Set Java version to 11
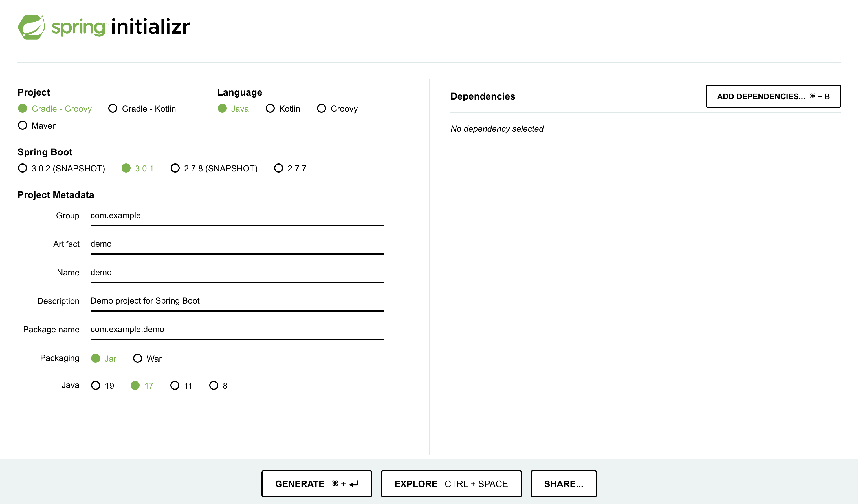 point(175,386)
